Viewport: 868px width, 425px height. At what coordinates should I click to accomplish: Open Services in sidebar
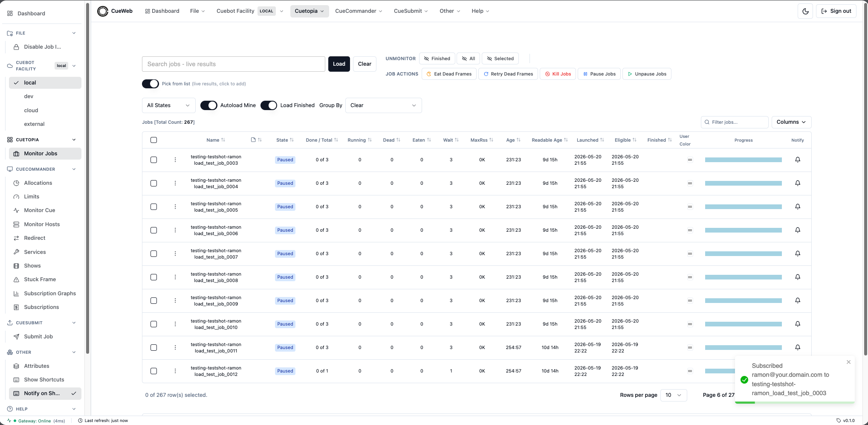[x=45, y=252]
